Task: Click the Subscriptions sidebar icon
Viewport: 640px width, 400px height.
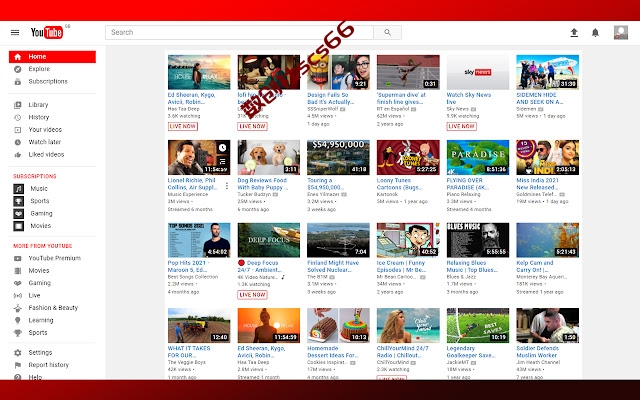Action: click(x=18, y=82)
